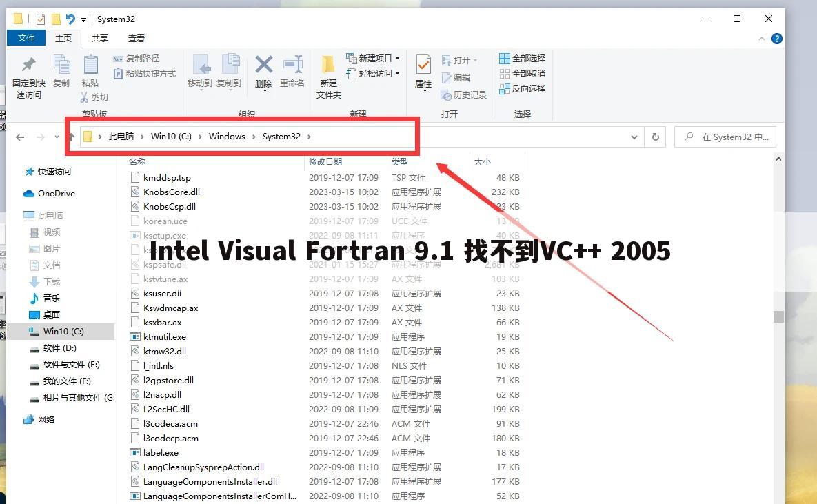Click the vertical scrollbar thumb
Viewport: 817px width, 504px height.
pos(778,317)
